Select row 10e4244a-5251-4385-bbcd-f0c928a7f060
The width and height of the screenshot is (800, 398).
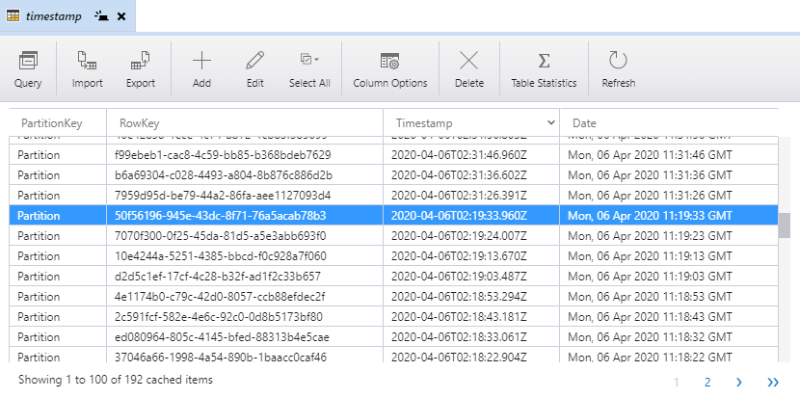(394, 256)
